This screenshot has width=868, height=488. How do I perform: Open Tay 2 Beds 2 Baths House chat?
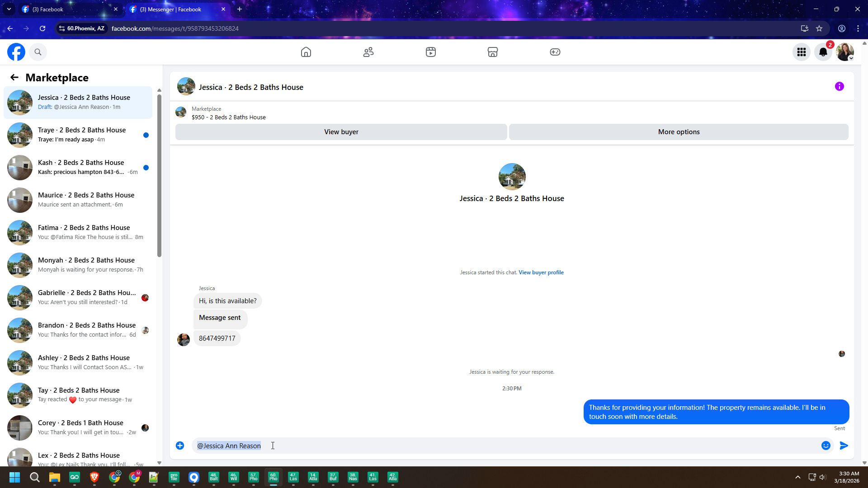(x=78, y=395)
